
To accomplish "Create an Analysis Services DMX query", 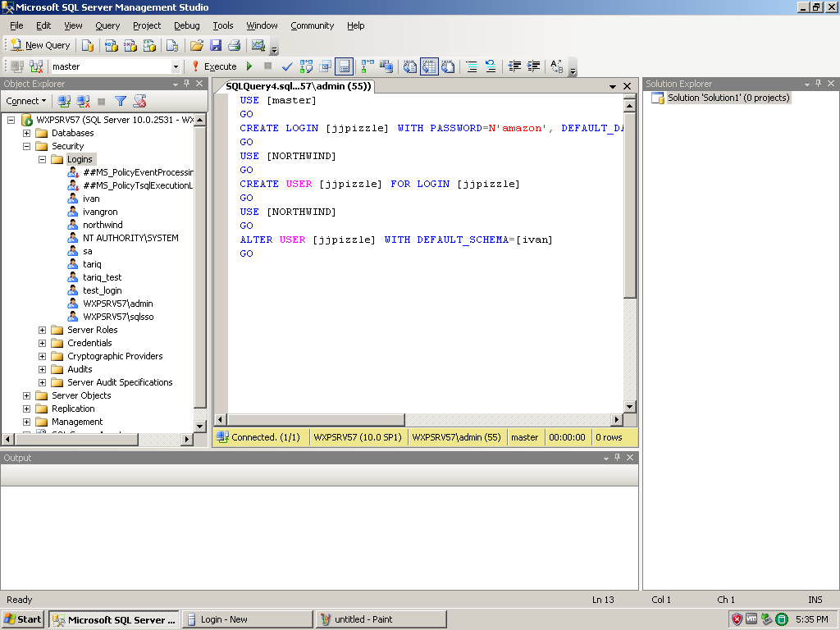I will [130, 46].
